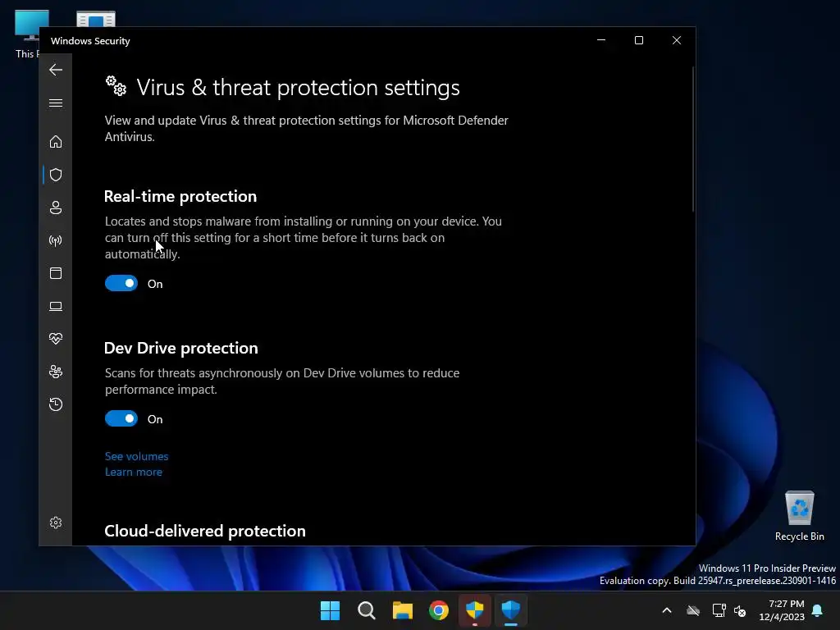Image resolution: width=840 pixels, height=630 pixels.
Task: Open Firewall & network protection icon
Action: pos(56,240)
